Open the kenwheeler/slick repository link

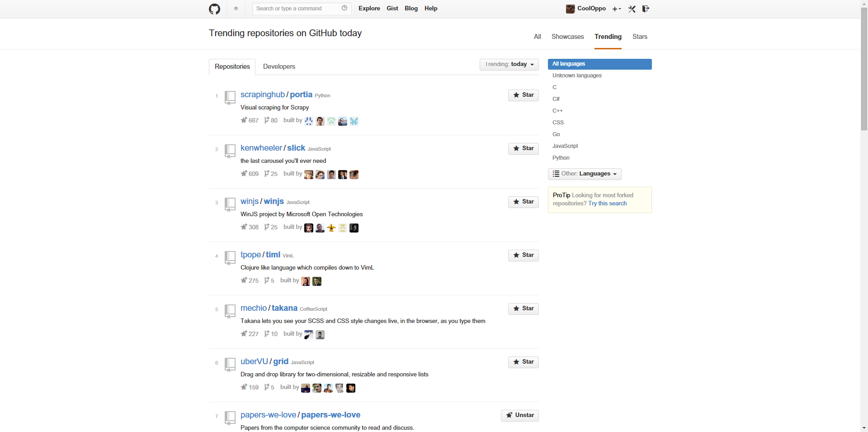click(273, 148)
